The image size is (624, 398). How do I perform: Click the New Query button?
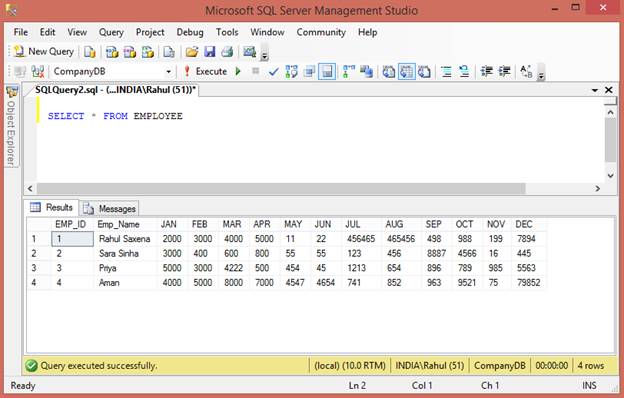pyautogui.click(x=44, y=52)
